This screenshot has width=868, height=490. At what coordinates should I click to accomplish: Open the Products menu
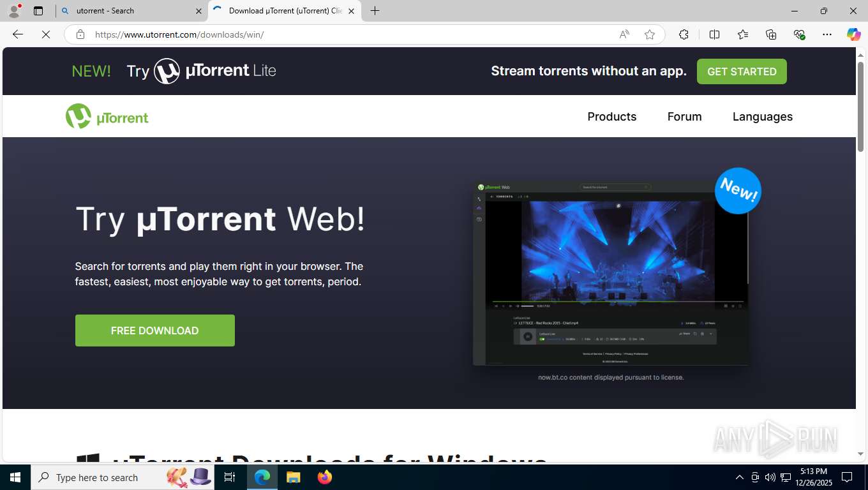(612, 117)
